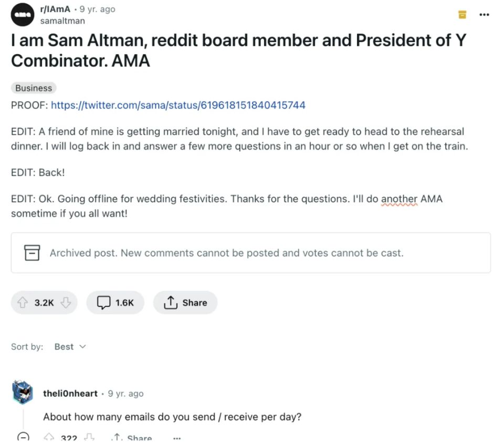
Task: Collapse theli0nheart's comment thread
Action: click(23, 437)
